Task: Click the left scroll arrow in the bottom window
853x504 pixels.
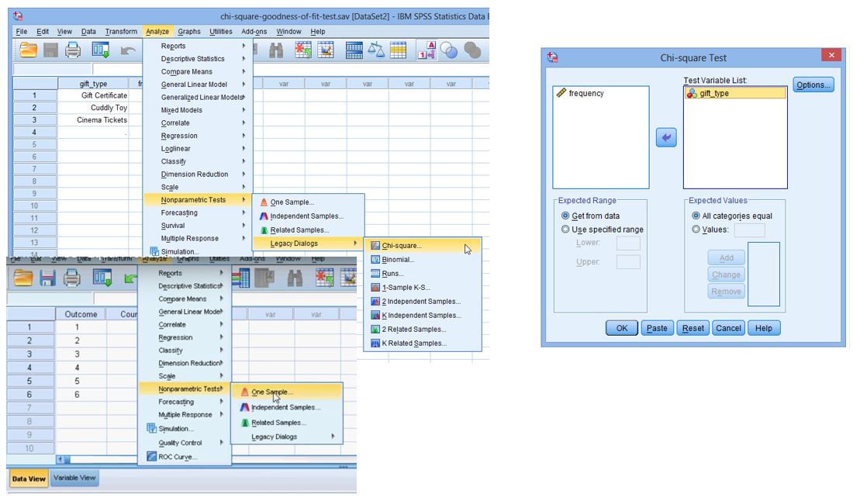Action: (x=60, y=460)
